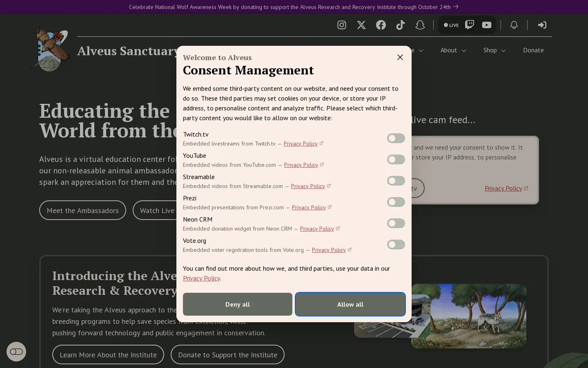Open Vote.org Privacy Policy link
This screenshot has width=588, height=368.
(332, 250)
